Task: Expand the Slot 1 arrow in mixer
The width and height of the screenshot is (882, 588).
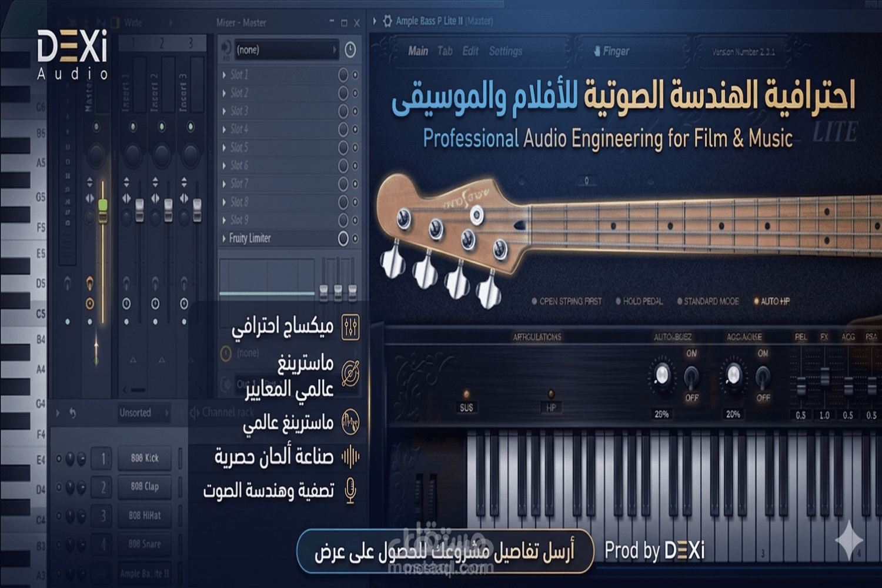Action: tap(224, 75)
